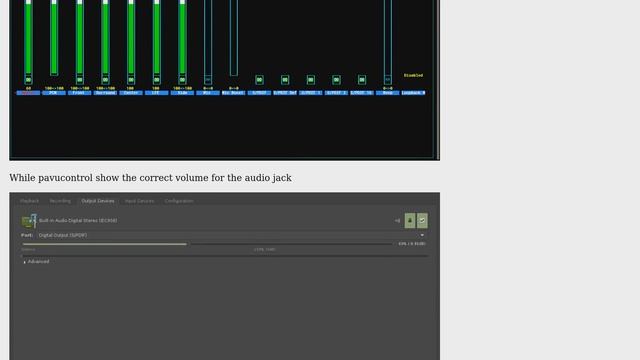Click the sentence about pavucontrol audio jack volume

[150, 178]
